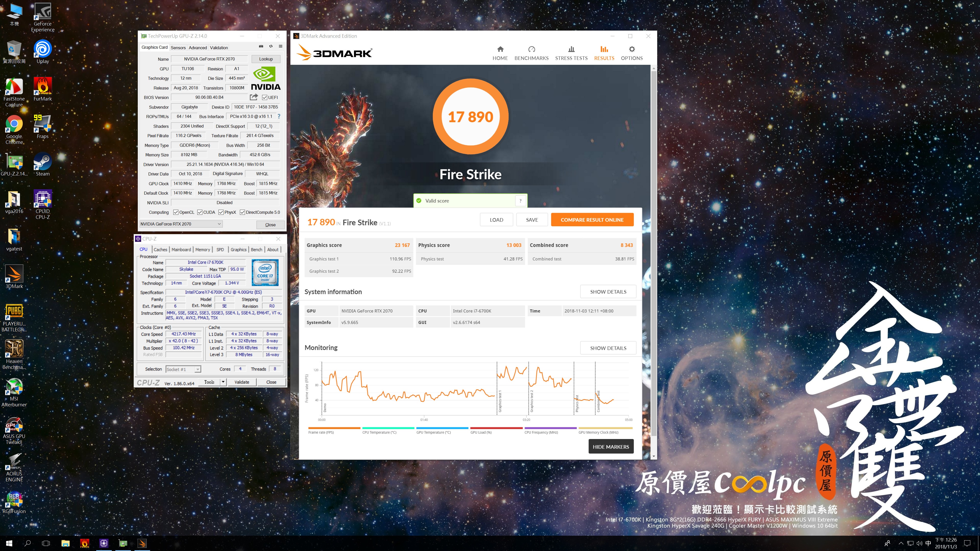Viewport: 980px width, 551px height.
Task: Open 3DMark BENCHMARKS section
Action: [x=531, y=53]
